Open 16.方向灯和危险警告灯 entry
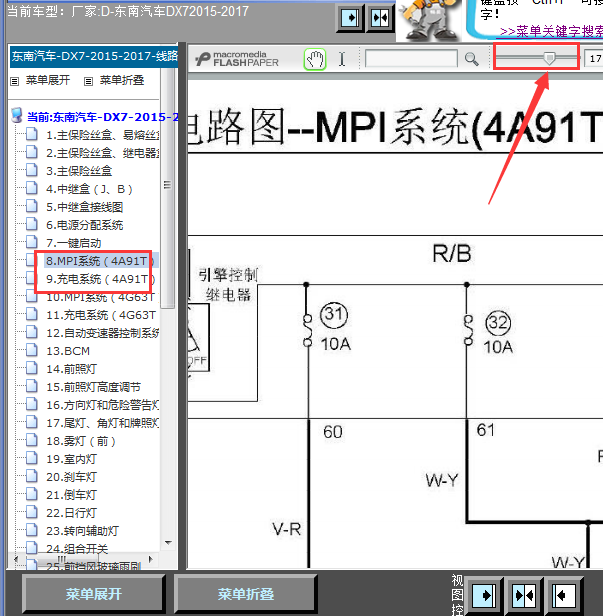Viewport: 603px width, 616px height. tap(103, 405)
